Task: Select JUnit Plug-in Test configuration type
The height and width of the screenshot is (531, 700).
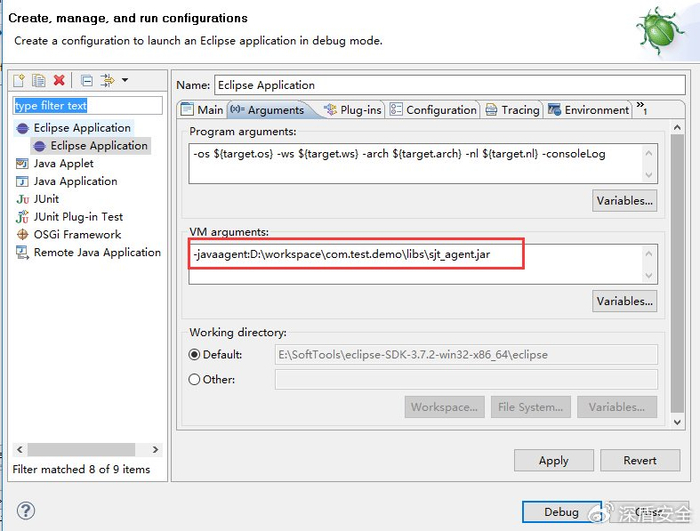Action: tap(78, 217)
